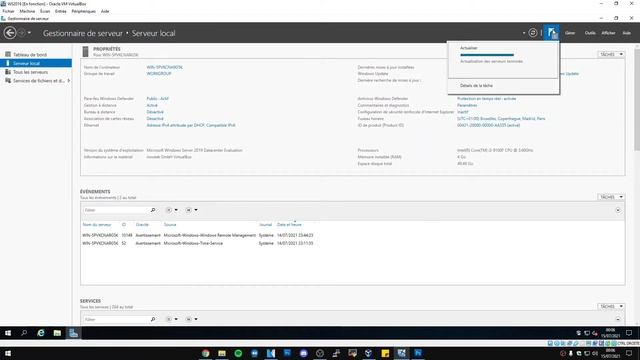Sort events by the Date et heure column
The height and width of the screenshot is (360, 640).
[289, 224]
